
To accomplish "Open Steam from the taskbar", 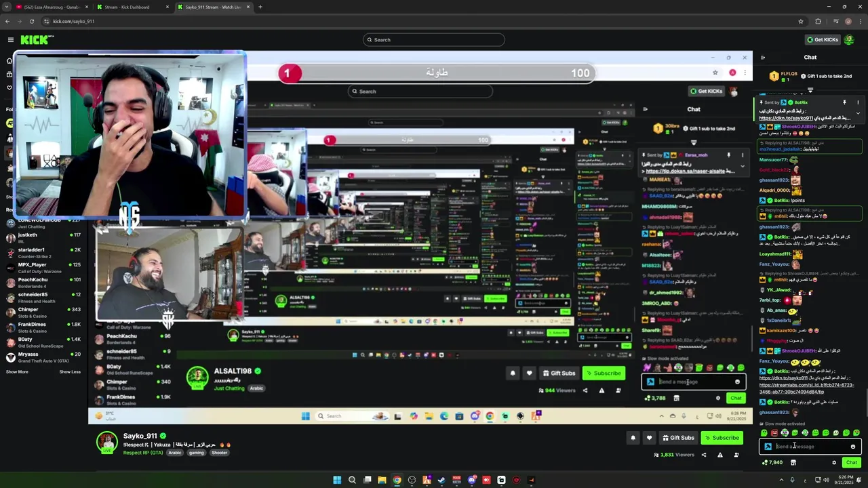I will point(441,480).
